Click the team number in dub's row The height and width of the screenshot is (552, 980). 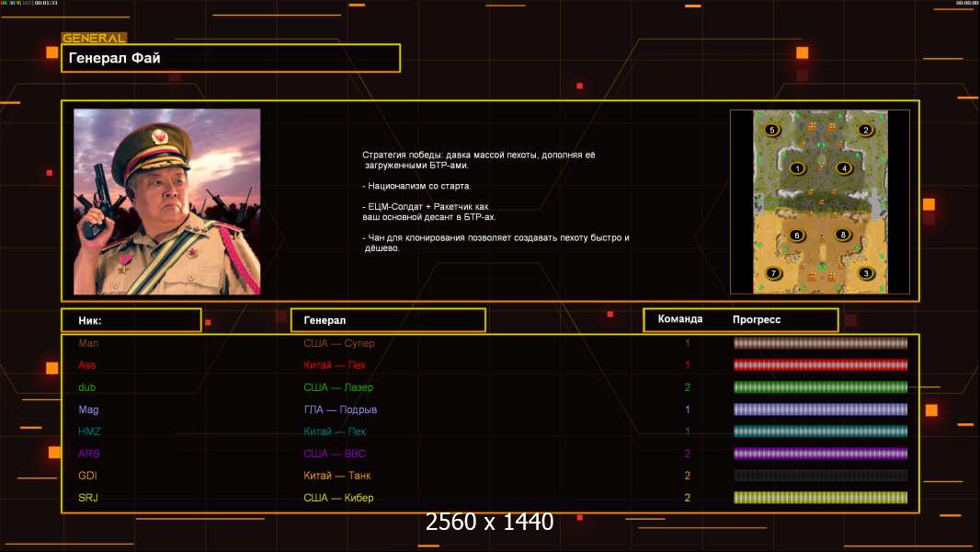click(x=687, y=387)
